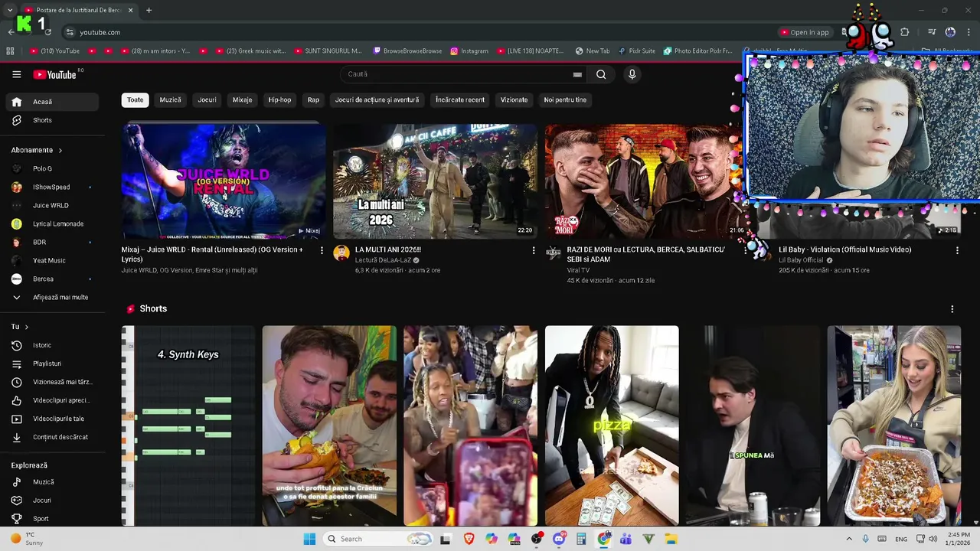Open options for Juice WRLD Rental mix
This screenshot has height=551, width=980.
(322, 250)
